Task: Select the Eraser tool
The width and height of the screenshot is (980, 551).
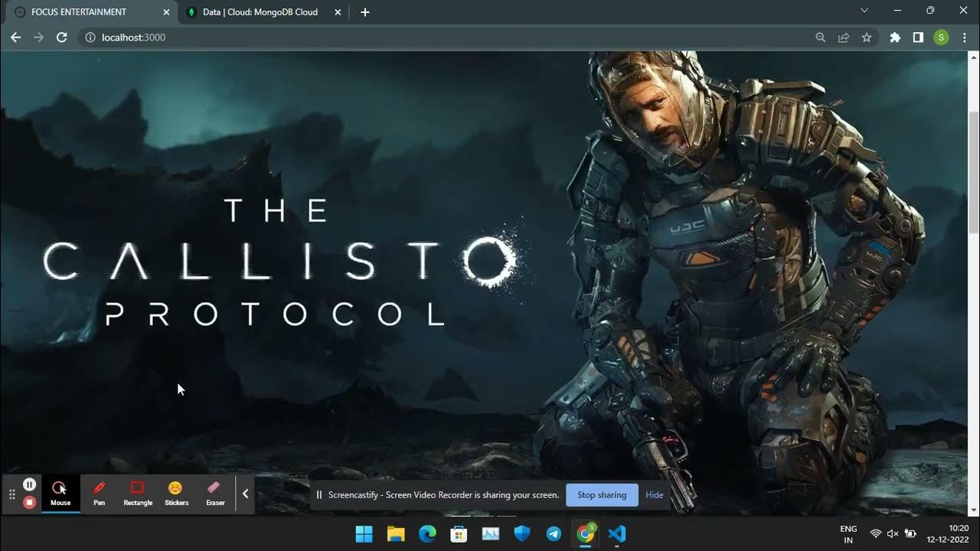Action: click(215, 494)
